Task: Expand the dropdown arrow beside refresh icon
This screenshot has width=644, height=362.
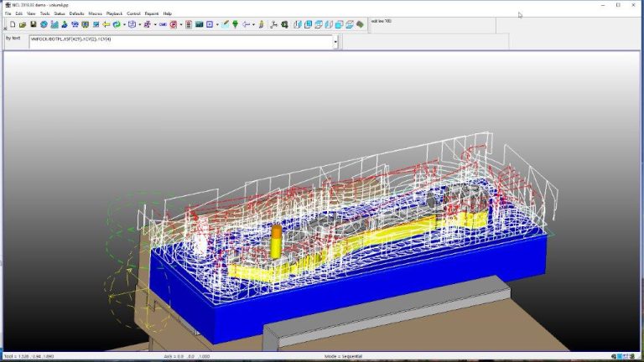Action: pos(124,24)
